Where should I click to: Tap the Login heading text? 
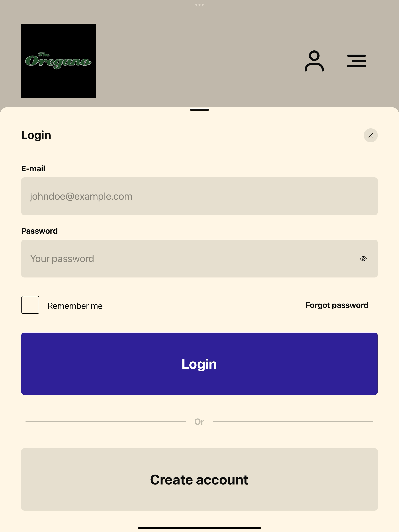coord(36,135)
